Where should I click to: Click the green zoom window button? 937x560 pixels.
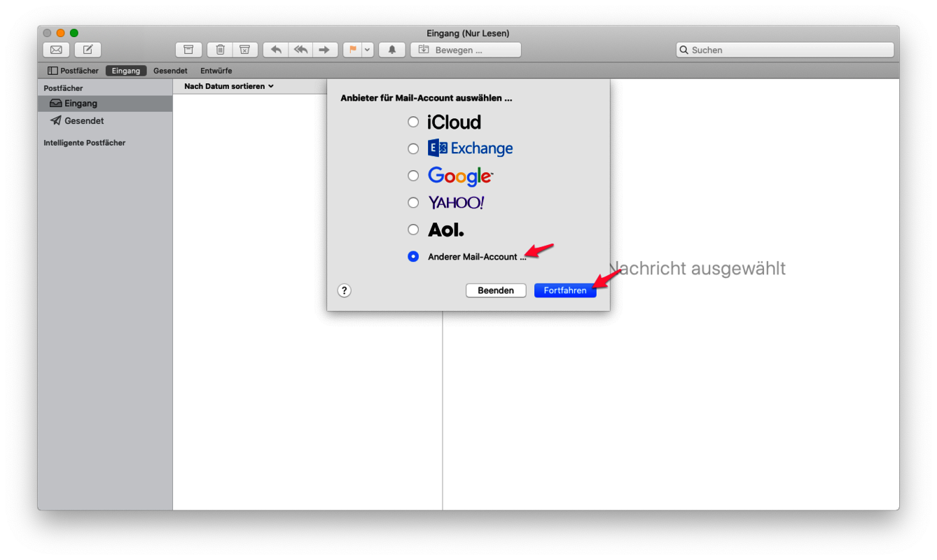pos(74,33)
